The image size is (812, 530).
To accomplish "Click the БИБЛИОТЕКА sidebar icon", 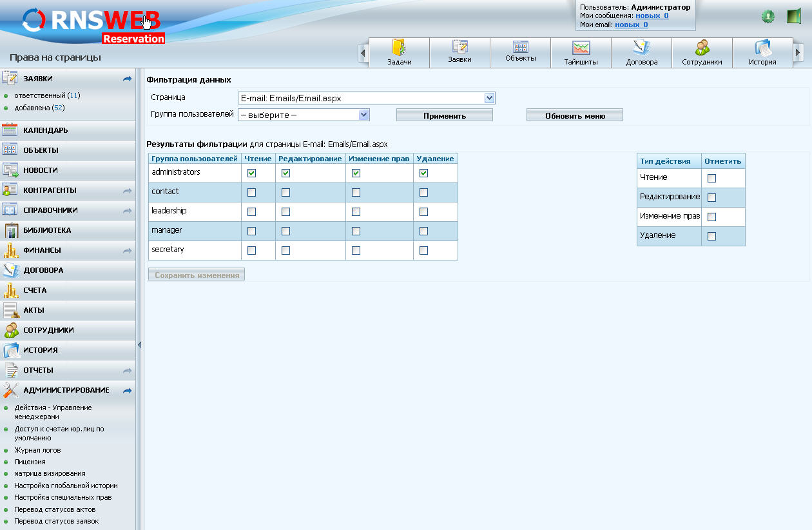I will tap(10, 230).
